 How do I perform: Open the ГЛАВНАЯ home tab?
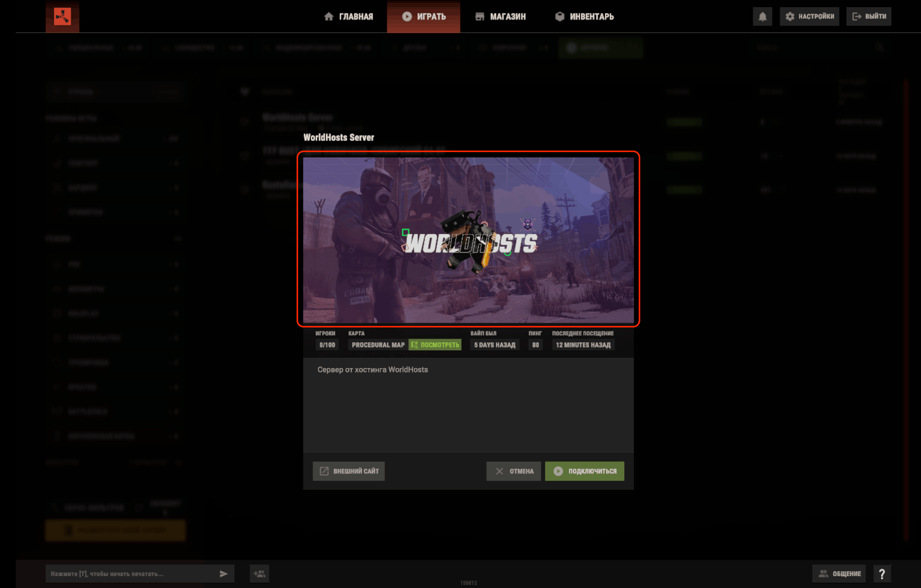pyautogui.click(x=348, y=16)
